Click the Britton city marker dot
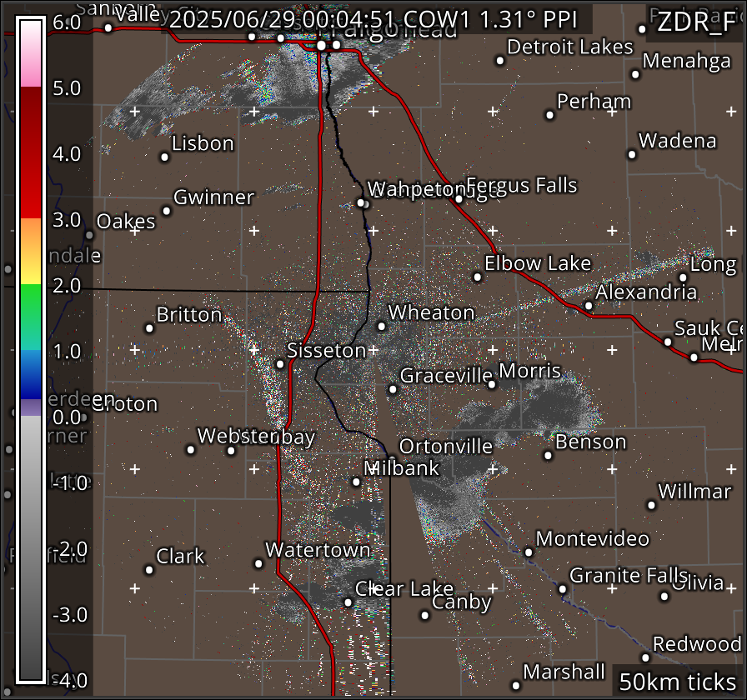Viewport: 747px width, 700px height. tap(150, 327)
